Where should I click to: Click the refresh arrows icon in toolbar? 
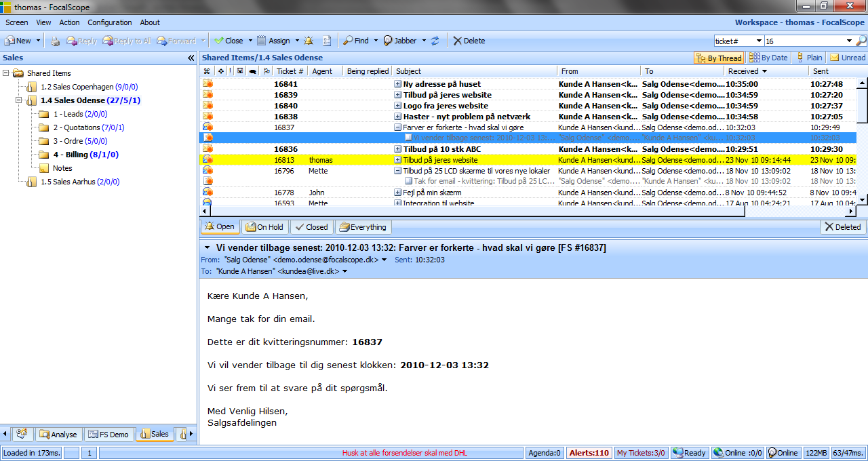pyautogui.click(x=435, y=41)
